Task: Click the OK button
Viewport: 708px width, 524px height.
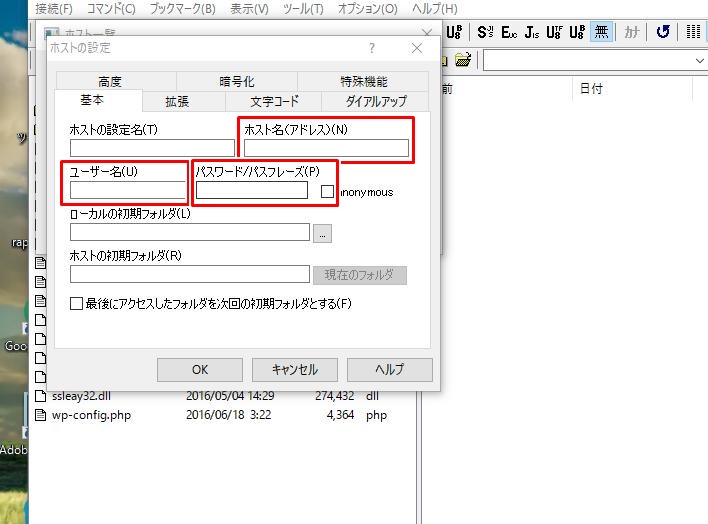Action: (200, 370)
